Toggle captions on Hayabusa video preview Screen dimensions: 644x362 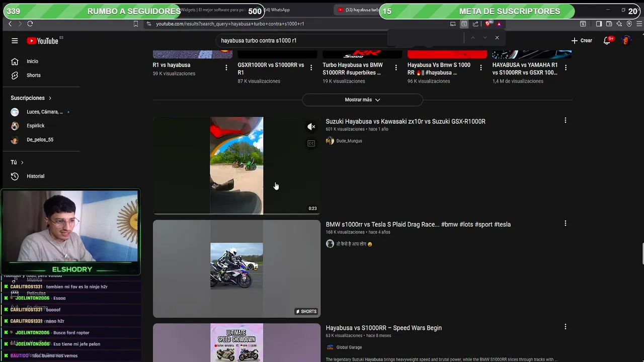coord(311,143)
